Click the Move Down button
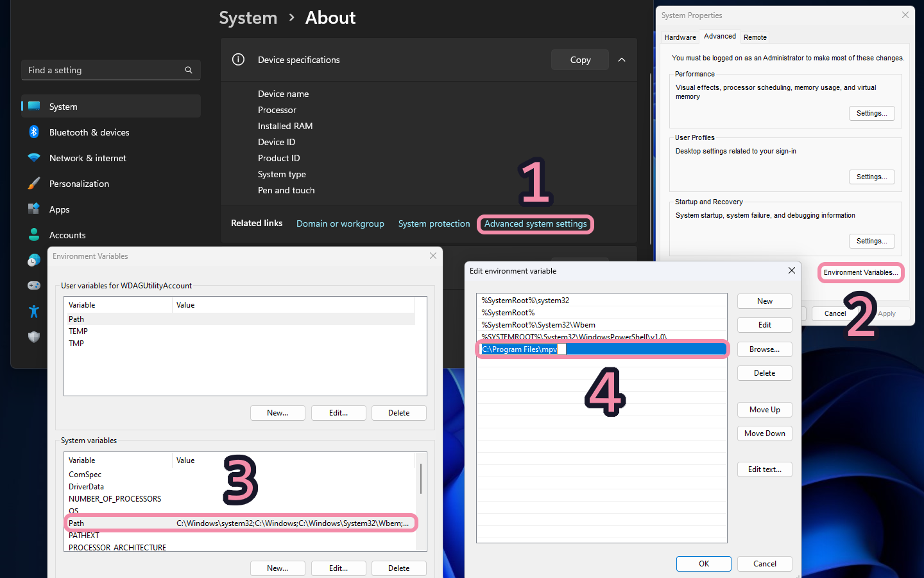Image resolution: width=924 pixels, height=578 pixels. click(765, 433)
